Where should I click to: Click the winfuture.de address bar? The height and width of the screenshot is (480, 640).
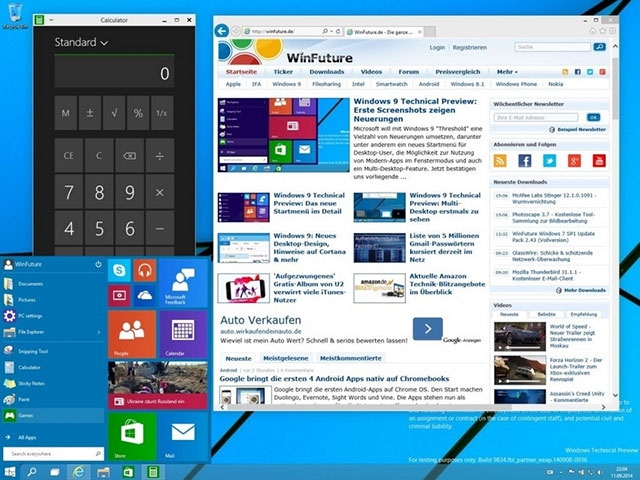pyautogui.click(x=282, y=31)
